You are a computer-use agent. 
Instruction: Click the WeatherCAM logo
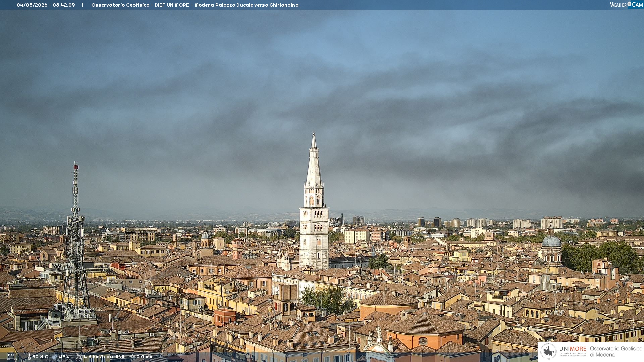click(x=626, y=5)
